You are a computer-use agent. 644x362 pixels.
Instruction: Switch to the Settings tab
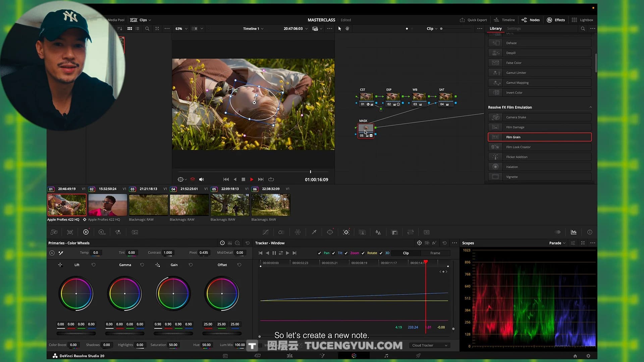tap(514, 28)
